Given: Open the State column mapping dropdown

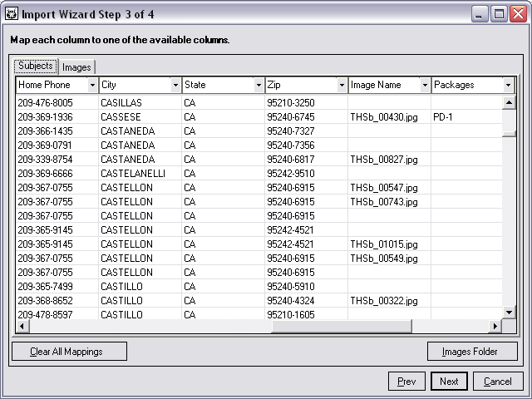Looking at the screenshot, I should point(259,86).
